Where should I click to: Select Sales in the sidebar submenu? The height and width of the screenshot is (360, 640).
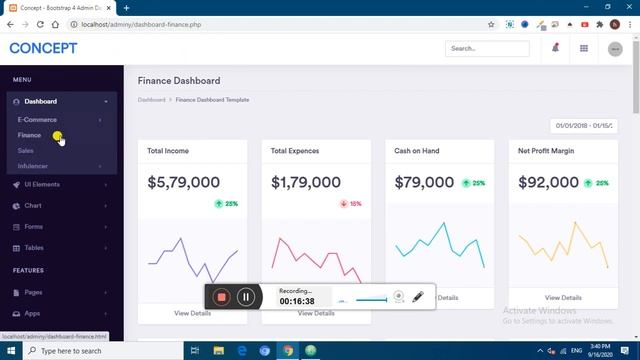click(25, 151)
